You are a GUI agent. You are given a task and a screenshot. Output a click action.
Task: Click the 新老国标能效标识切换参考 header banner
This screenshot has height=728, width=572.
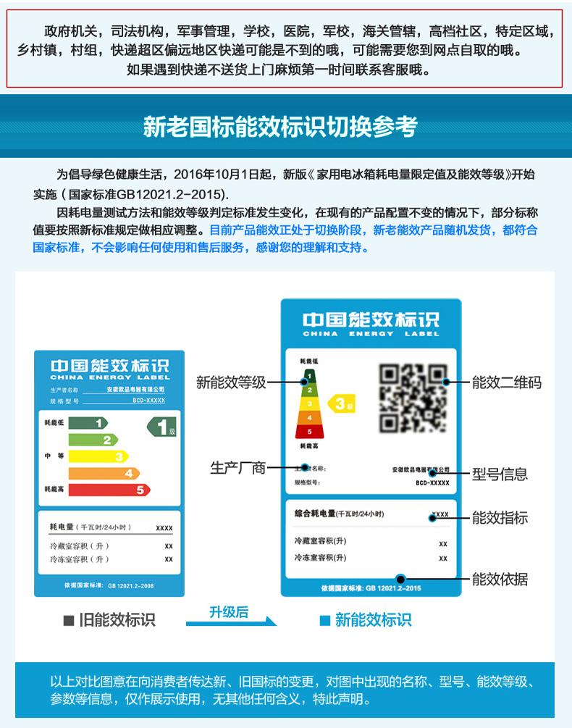pyautogui.click(x=286, y=126)
